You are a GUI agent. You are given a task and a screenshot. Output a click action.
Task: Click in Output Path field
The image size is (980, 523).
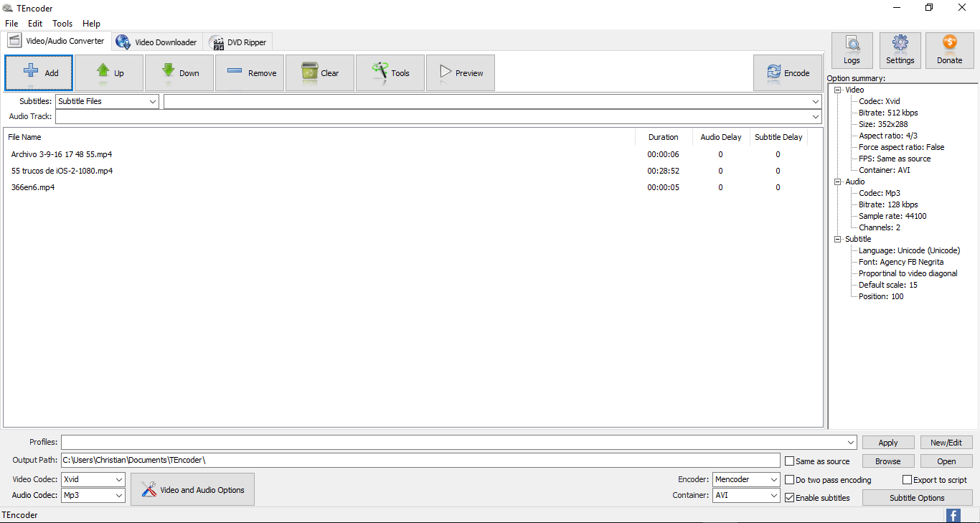(420, 460)
